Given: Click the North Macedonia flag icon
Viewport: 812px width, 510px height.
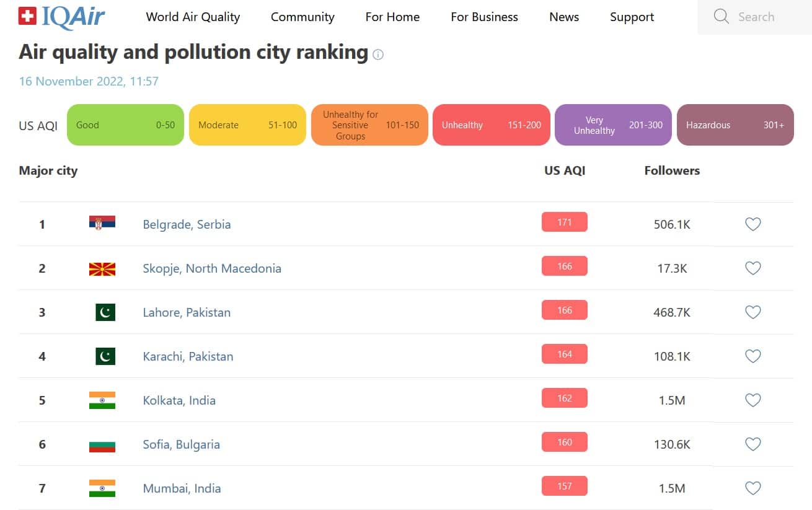Looking at the screenshot, I should click(x=102, y=268).
